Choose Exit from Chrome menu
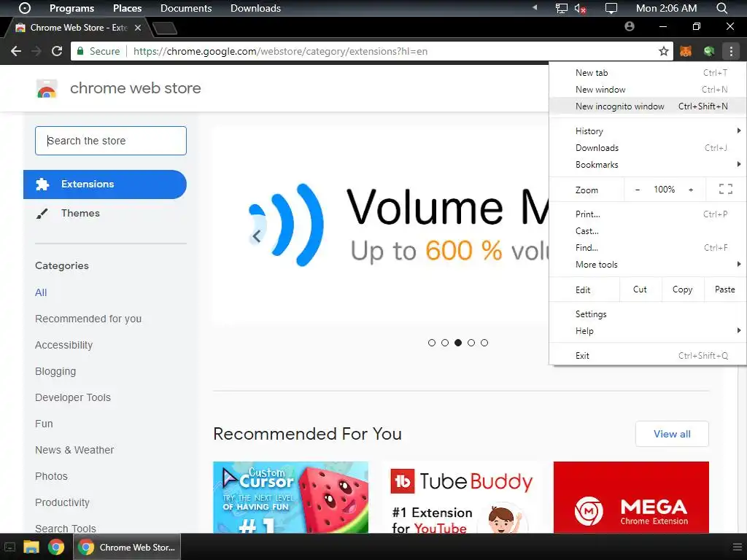This screenshot has width=747, height=560. click(648, 356)
